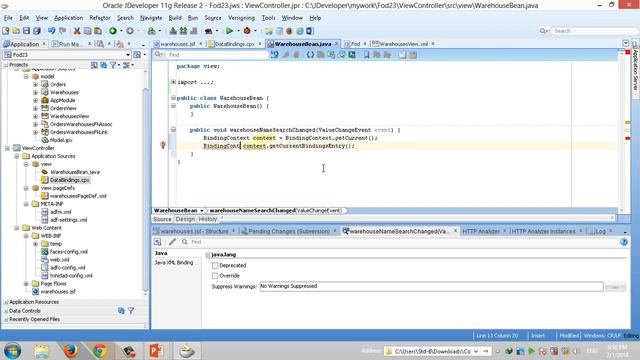This screenshot has height=360, width=640.
Task: Open Firefox from the taskbar
Action: [71, 351]
